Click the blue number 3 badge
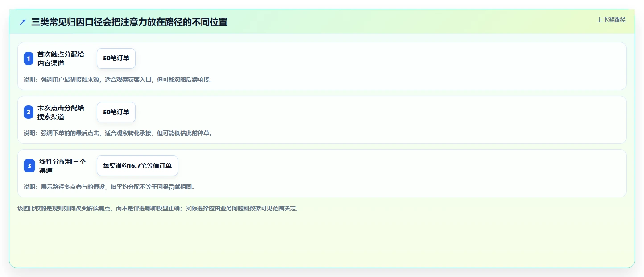 (x=29, y=166)
